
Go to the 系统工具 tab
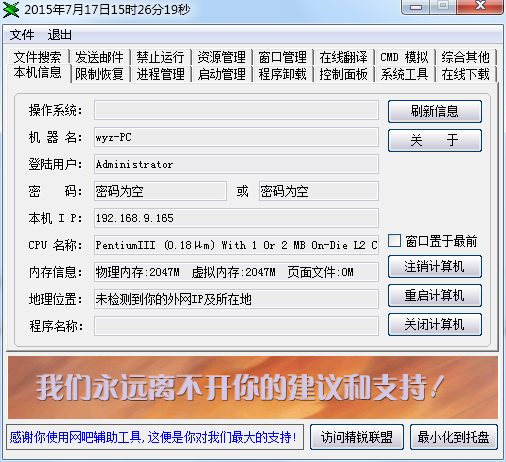(404, 74)
